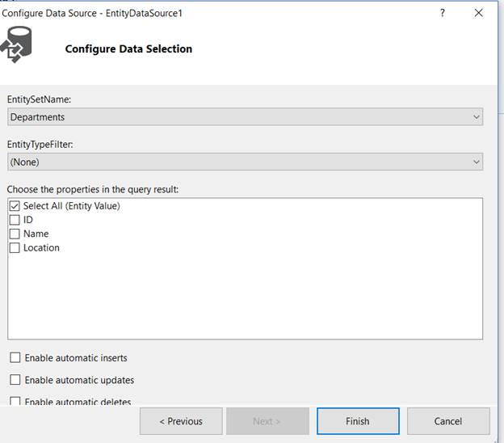Tick the Location property checkbox
The image size is (504, 443).
pos(15,248)
